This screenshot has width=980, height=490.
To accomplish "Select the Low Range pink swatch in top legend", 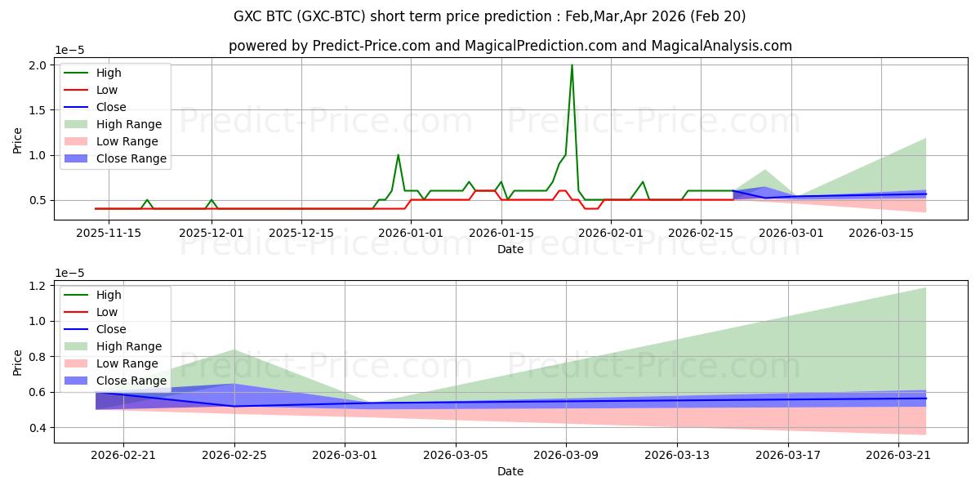I will point(78,141).
